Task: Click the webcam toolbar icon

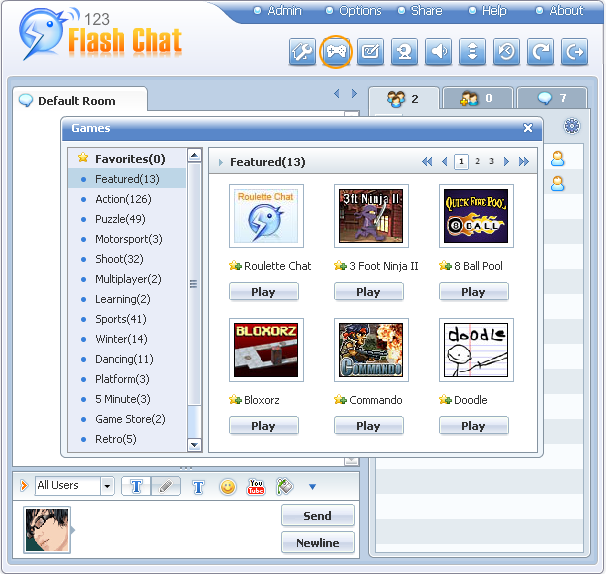Action: 404,52
